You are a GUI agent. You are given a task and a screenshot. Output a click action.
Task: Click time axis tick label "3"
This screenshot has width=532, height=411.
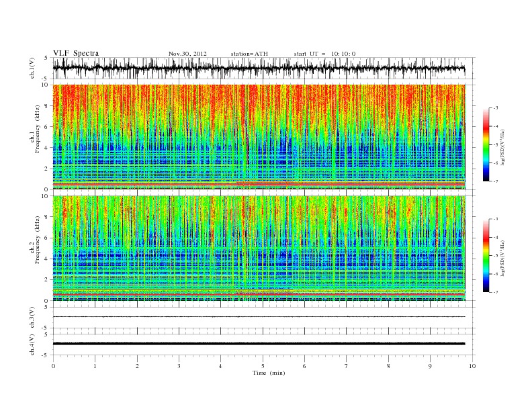point(179,366)
